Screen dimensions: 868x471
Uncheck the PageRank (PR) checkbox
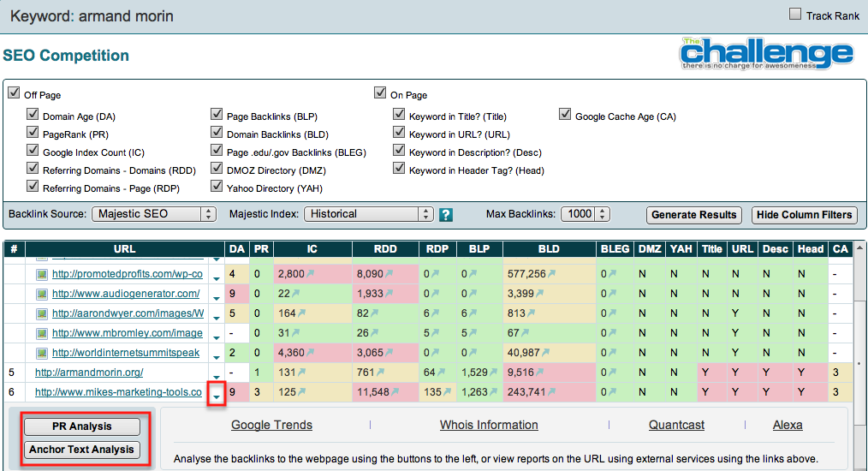pyautogui.click(x=33, y=134)
